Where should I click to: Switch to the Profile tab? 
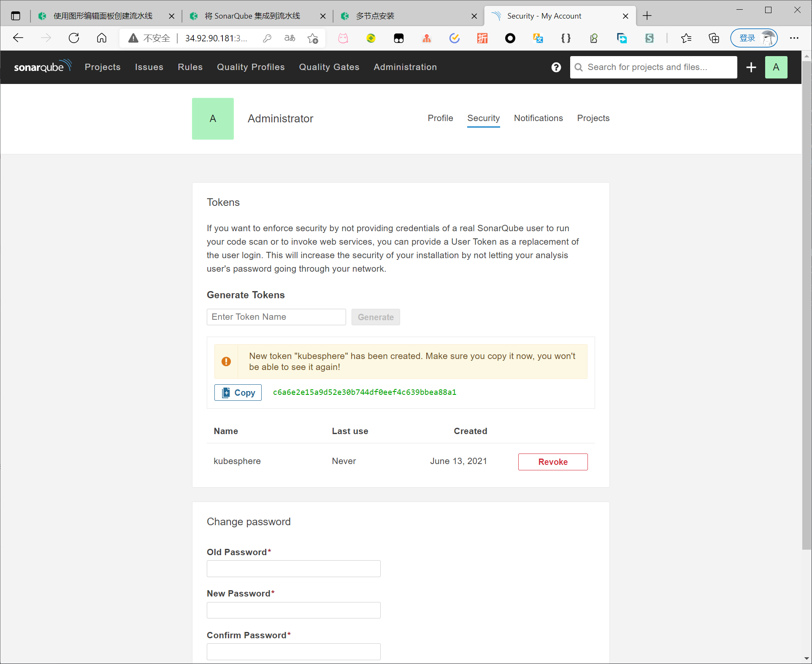pos(440,118)
